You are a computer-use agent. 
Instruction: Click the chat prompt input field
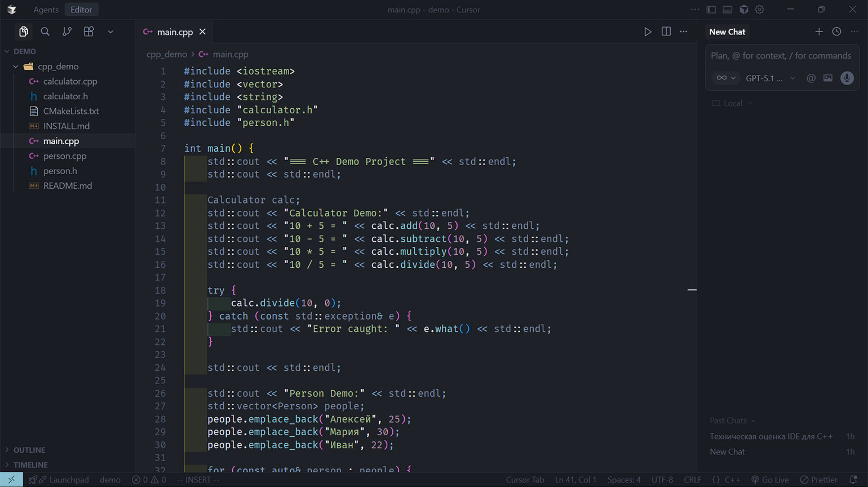coord(781,56)
